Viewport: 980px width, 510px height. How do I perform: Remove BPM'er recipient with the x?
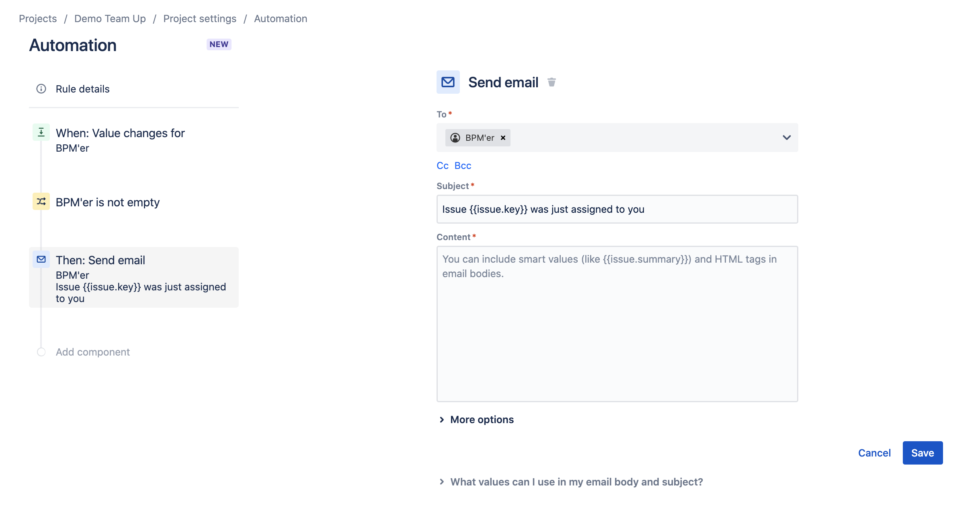tap(503, 138)
